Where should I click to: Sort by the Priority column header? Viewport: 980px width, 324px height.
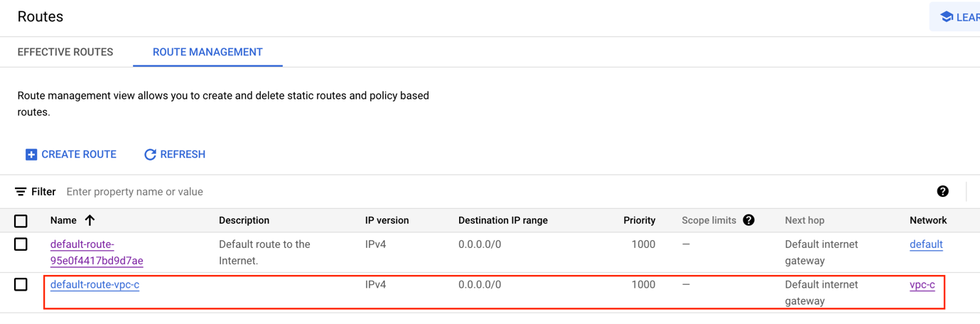click(x=639, y=220)
